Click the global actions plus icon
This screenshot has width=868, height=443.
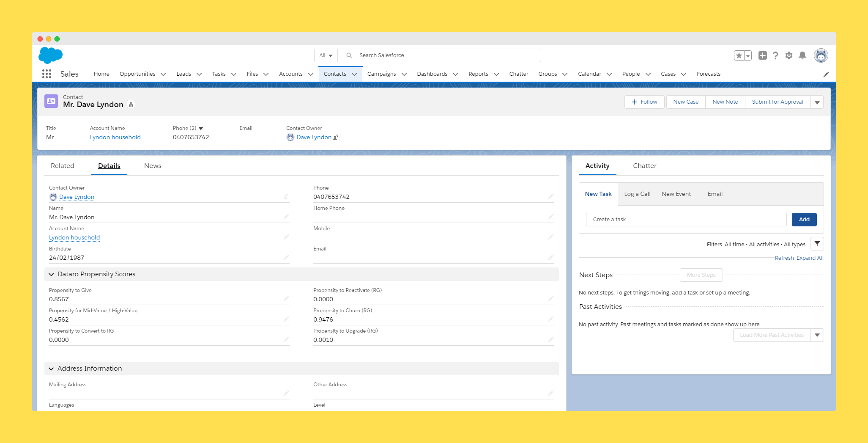click(762, 55)
